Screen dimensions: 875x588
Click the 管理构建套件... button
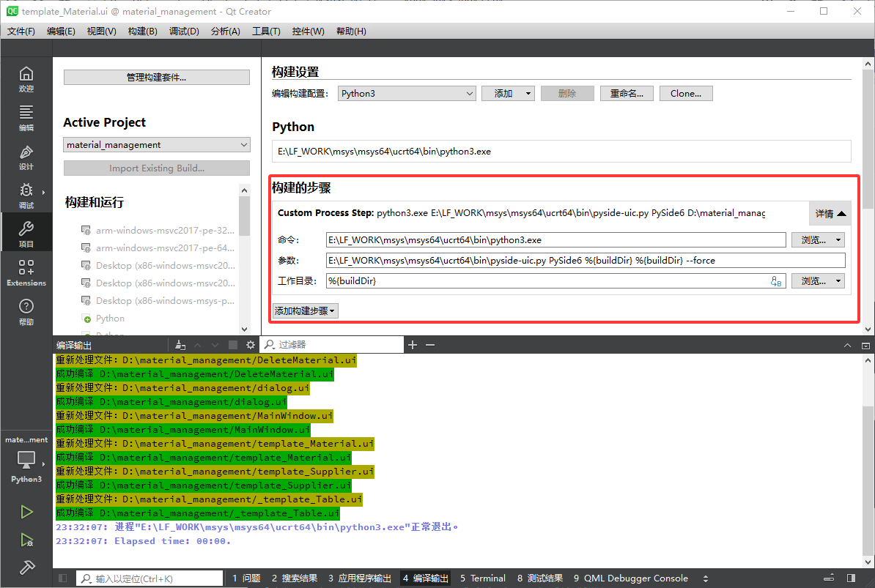tap(156, 78)
